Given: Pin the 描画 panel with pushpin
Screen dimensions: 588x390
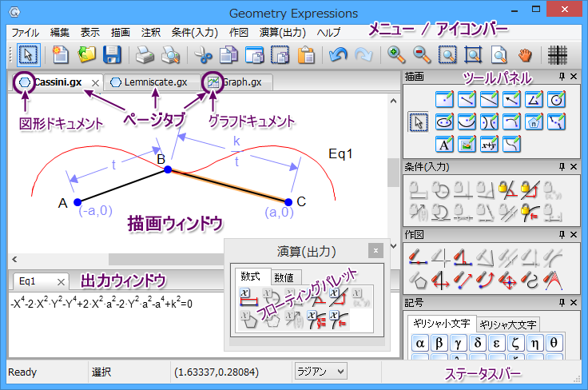Looking at the screenshot, I should [562, 77].
